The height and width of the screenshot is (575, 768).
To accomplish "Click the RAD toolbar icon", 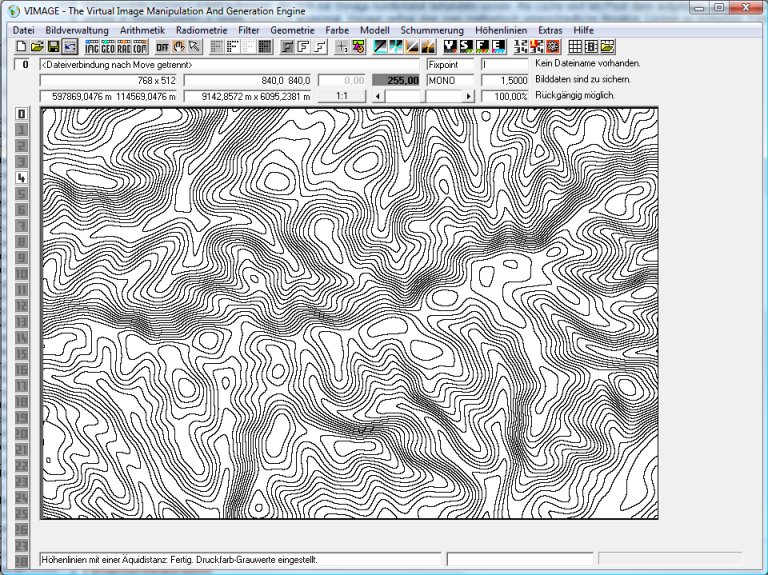I will coord(124,47).
